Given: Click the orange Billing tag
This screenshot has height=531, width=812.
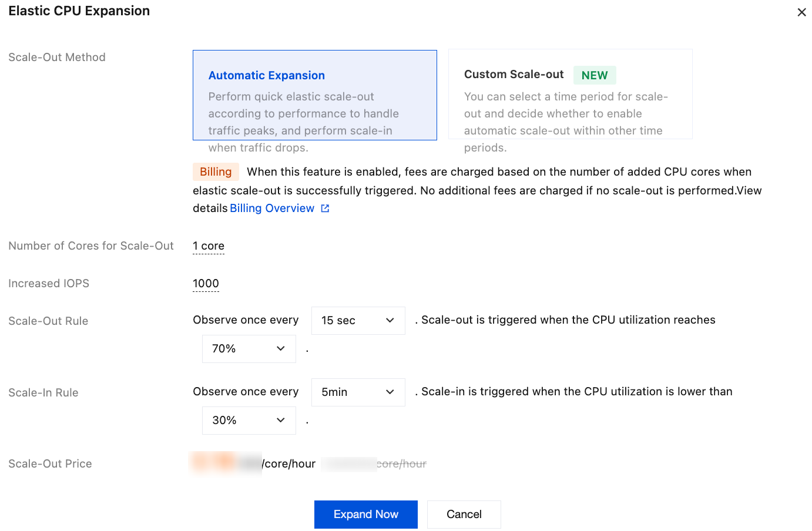Looking at the screenshot, I should pyautogui.click(x=216, y=172).
